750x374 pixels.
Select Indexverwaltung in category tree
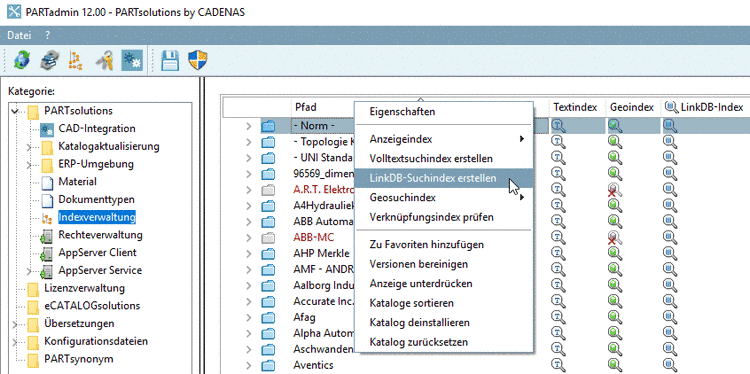click(97, 217)
